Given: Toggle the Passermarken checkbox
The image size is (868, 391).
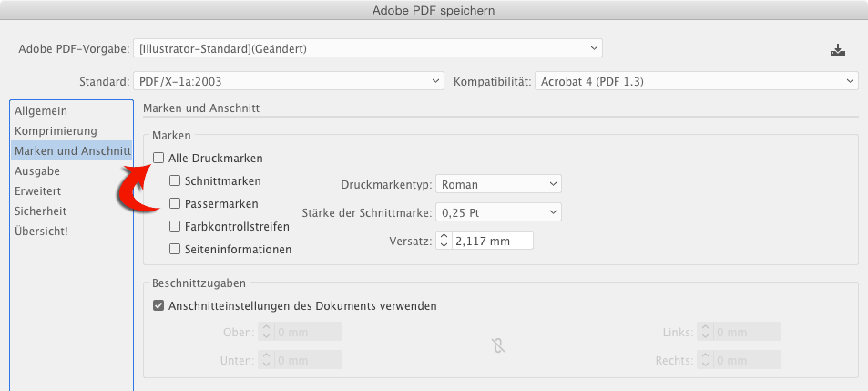Looking at the screenshot, I should pos(175,204).
